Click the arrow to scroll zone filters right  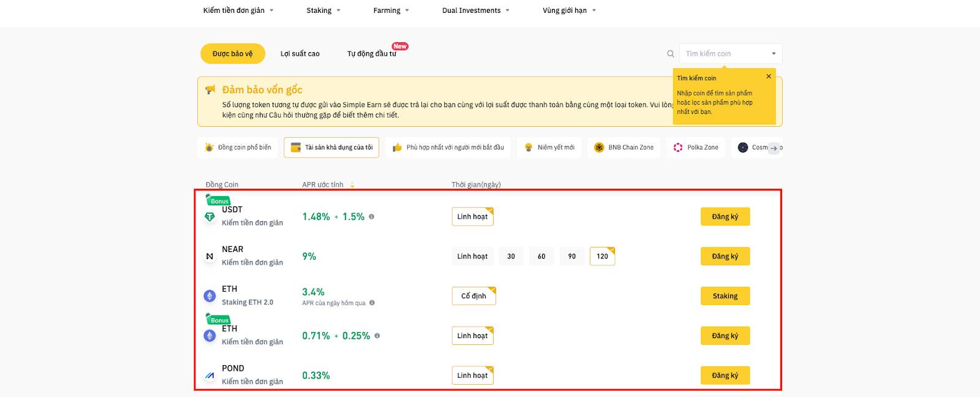(x=774, y=148)
